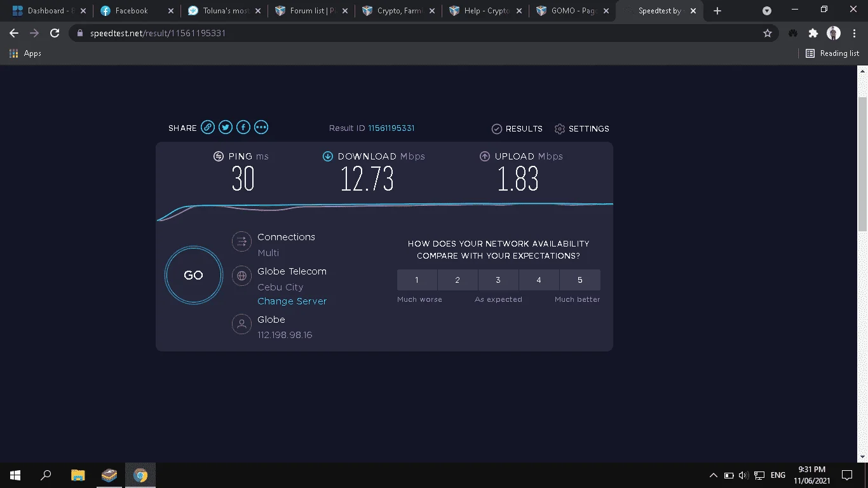Image resolution: width=868 pixels, height=488 pixels.
Task: Click the upload arrow icon
Action: click(x=485, y=156)
